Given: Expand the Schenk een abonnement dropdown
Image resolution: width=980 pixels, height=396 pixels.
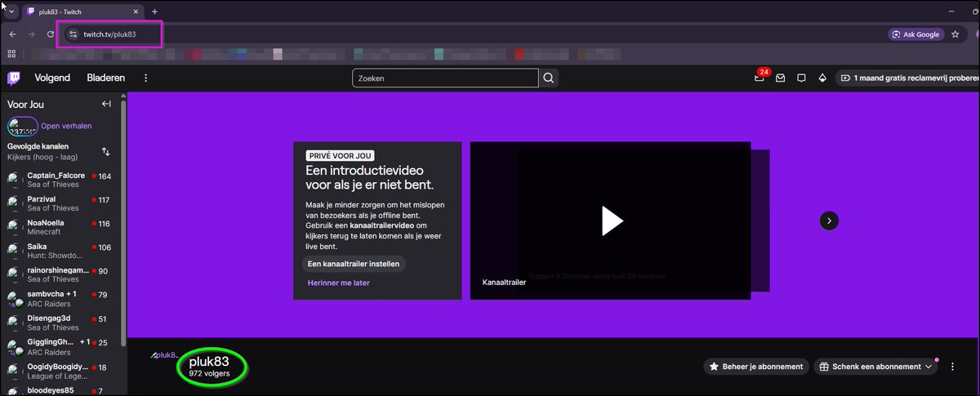Looking at the screenshot, I should click(x=928, y=367).
